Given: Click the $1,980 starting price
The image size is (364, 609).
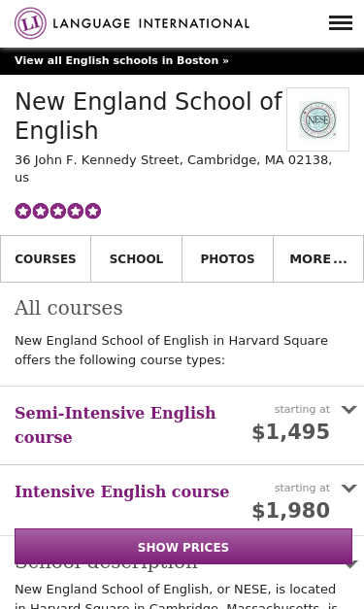Looking at the screenshot, I should [x=290, y=510].
